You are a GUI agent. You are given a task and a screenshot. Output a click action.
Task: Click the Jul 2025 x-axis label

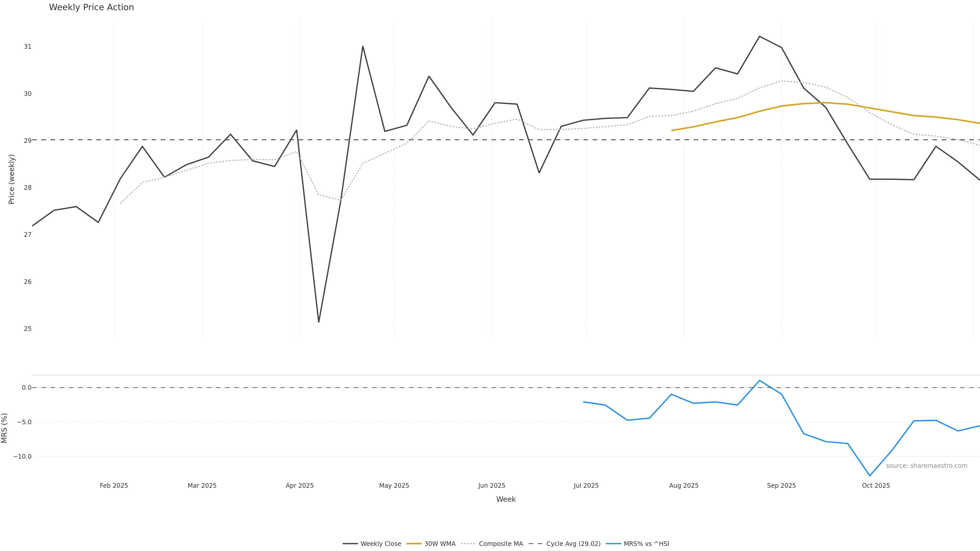(586, 486)
